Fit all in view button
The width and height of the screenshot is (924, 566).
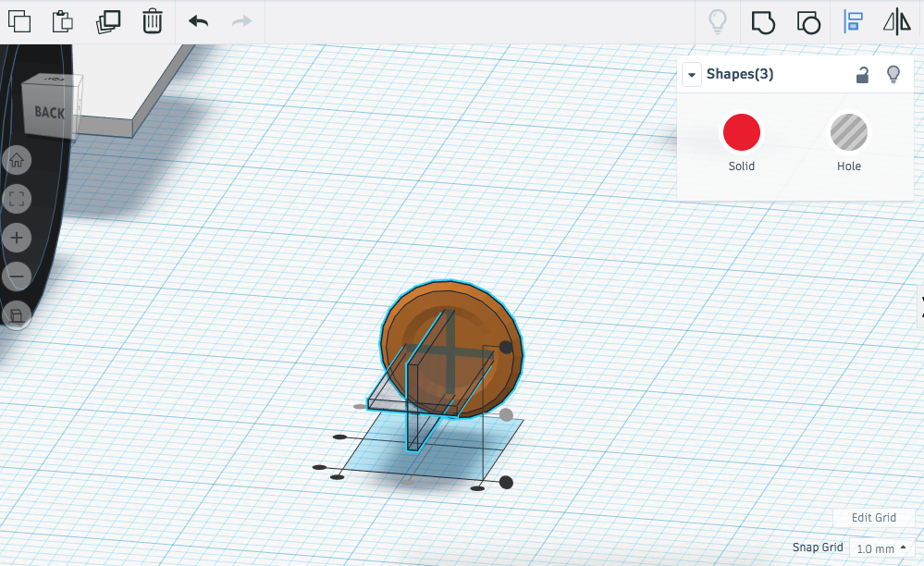pyautogui.click(x=17, y=199)
